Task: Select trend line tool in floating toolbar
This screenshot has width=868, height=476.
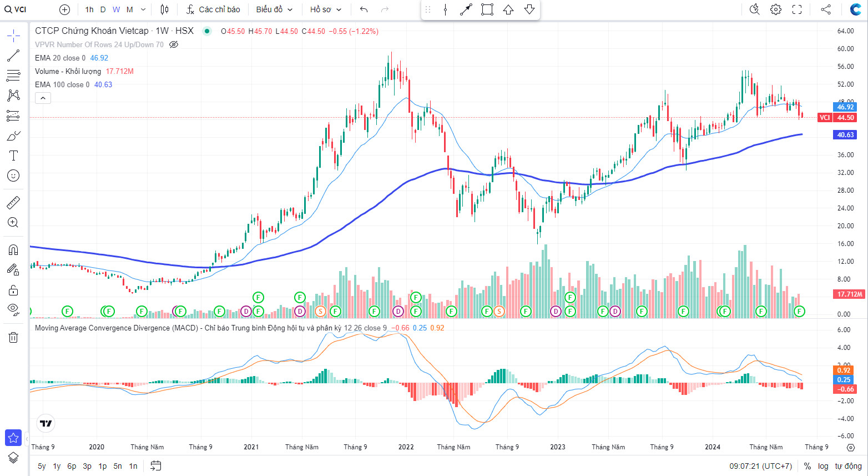Action: 466,9
